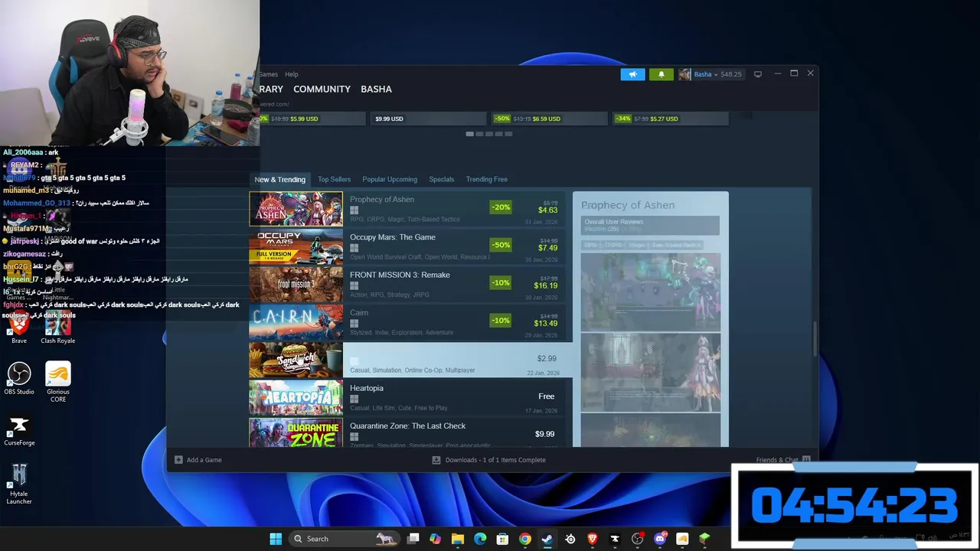Click the Minecraft grass block taskbar icon
The width and height of the screenshot is (980, 551).
[704, 539]
